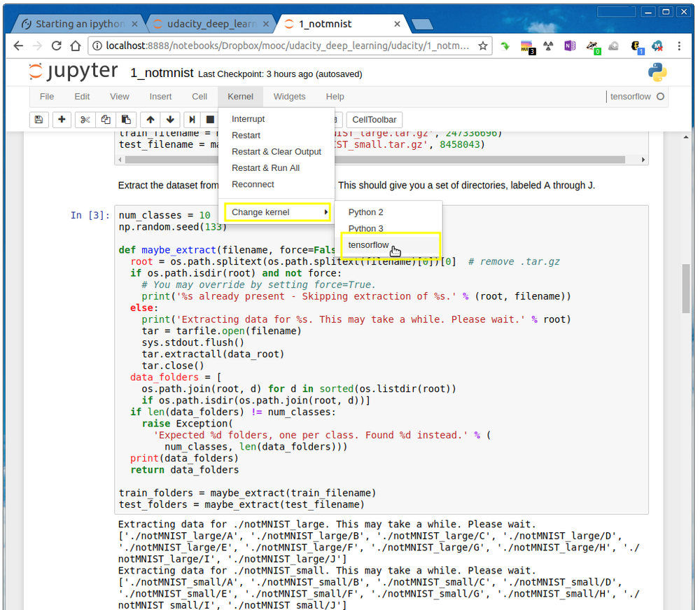Select Restart & Clear Output from the menu
The image size is (700, 610).
[276, 151]
